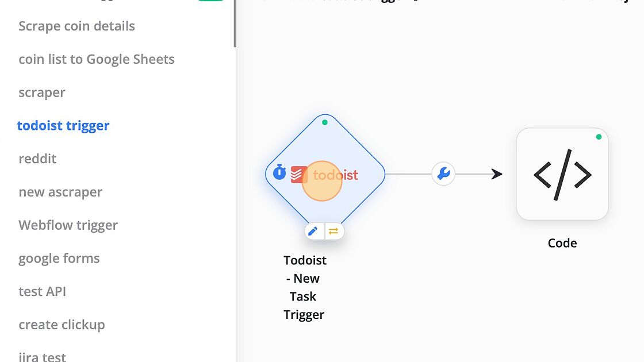Open the reddit workflow

(x=37, y=159)
